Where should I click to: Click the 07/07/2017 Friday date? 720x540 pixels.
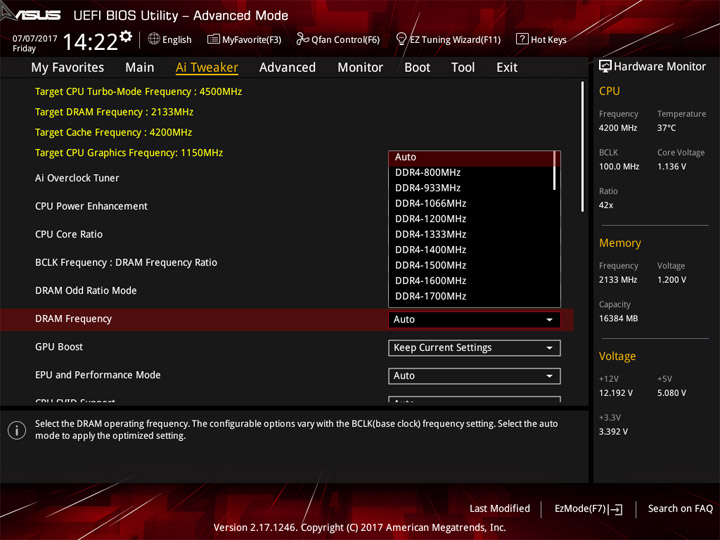click(x=34, y=43)
